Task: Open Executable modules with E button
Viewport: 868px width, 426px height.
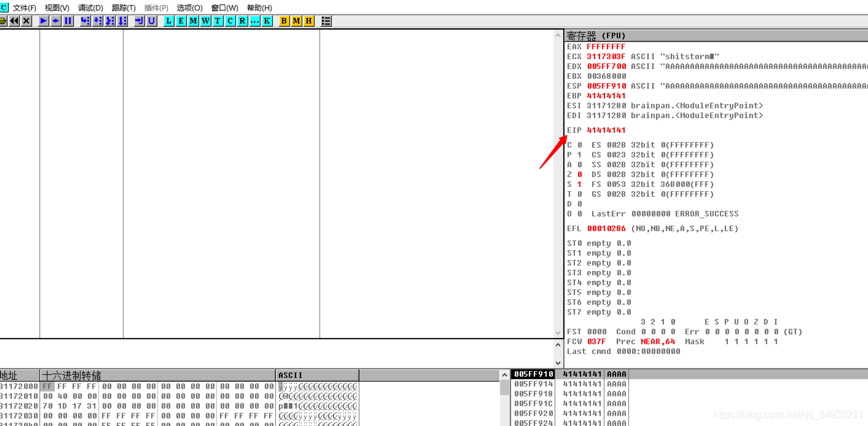Action: 181,21
